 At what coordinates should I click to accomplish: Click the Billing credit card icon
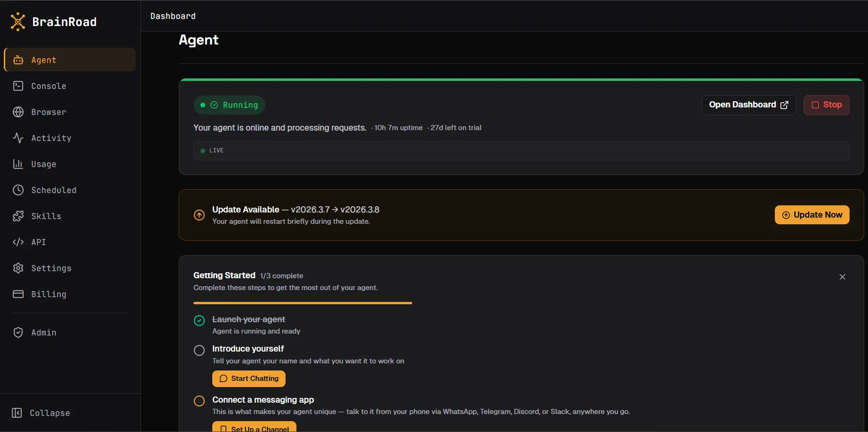(18, 294)
